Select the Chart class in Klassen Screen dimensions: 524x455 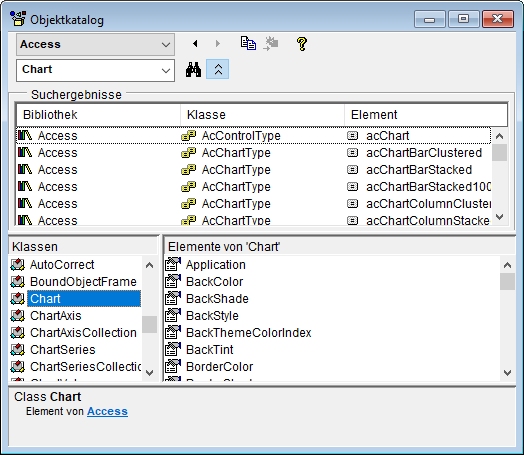pos(84,299)
